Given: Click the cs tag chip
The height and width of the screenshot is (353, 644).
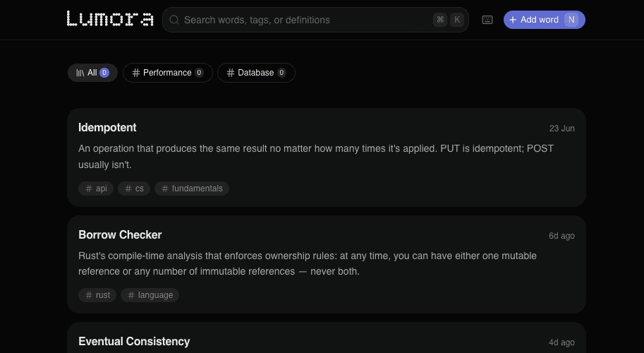Looking at the screenshot, I should [x=134, y=189].
